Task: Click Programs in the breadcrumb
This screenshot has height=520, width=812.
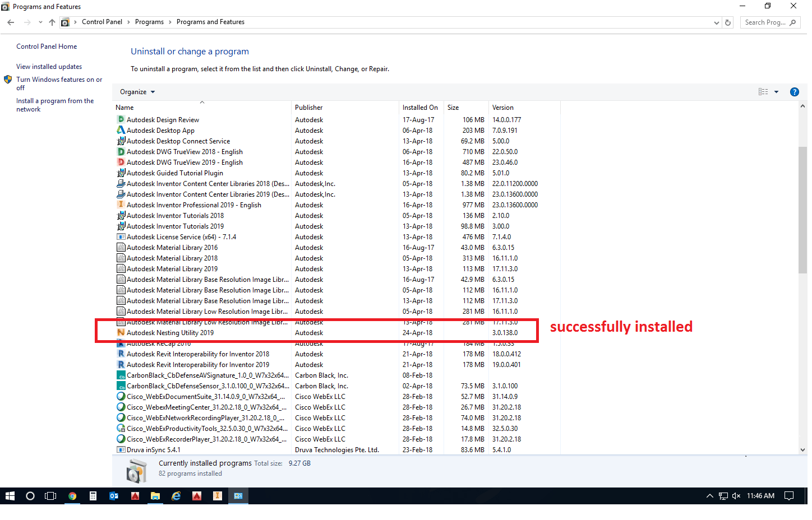Action: click(149, 22)
